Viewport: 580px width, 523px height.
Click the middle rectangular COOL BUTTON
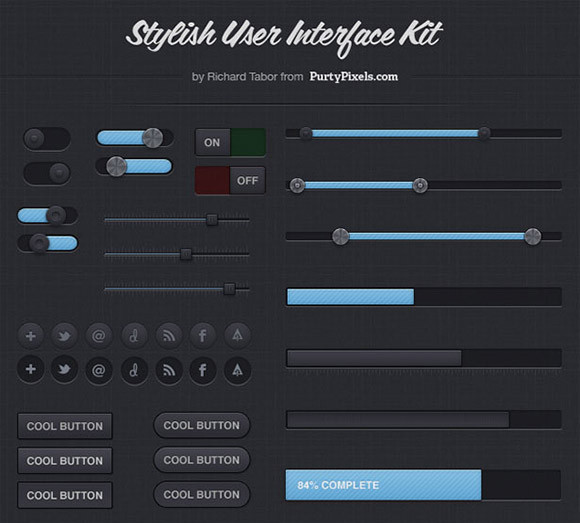click(x=65, y=461)
